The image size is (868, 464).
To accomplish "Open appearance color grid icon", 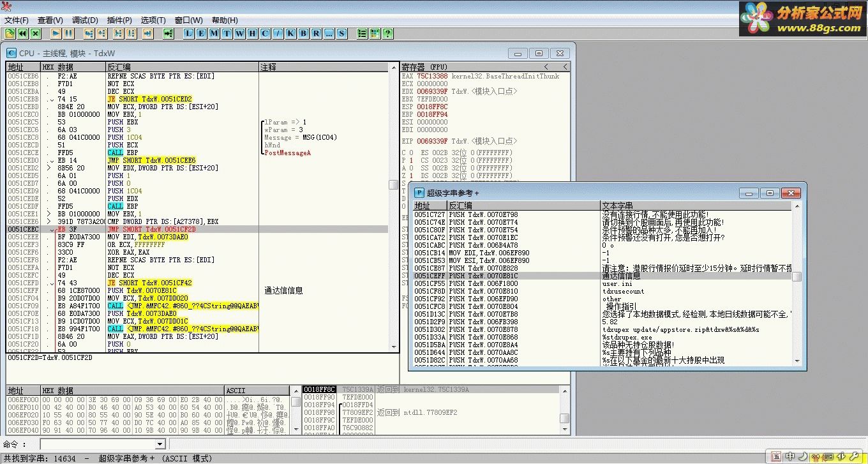I will click(x=375, y=33).
